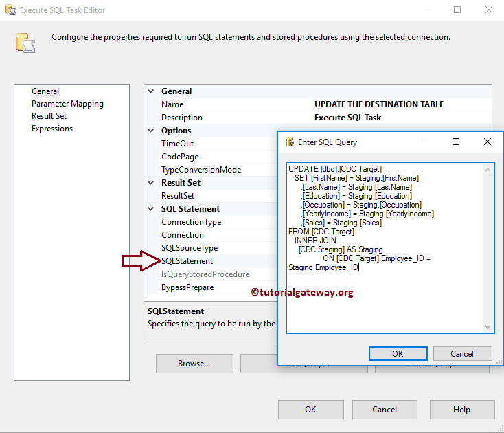Viewport: 504px width, 433px height.
Task: Collapse the Result Set property category
Action: click(151, 183)
